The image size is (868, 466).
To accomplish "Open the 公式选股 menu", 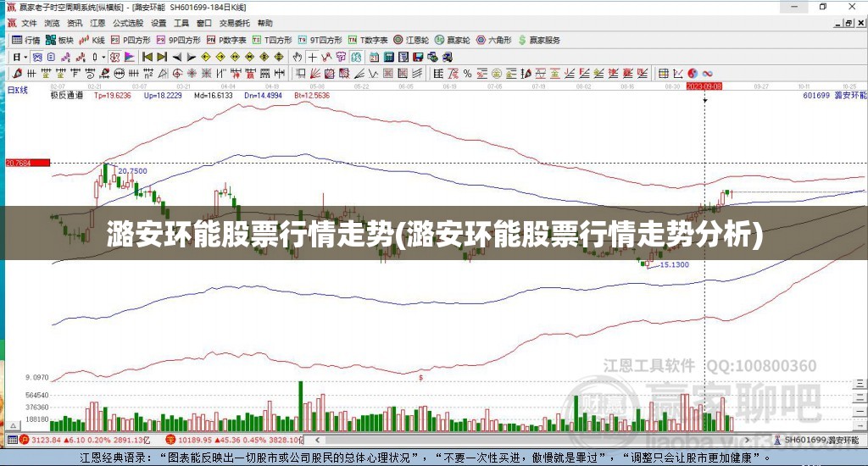I will [128, 23].
